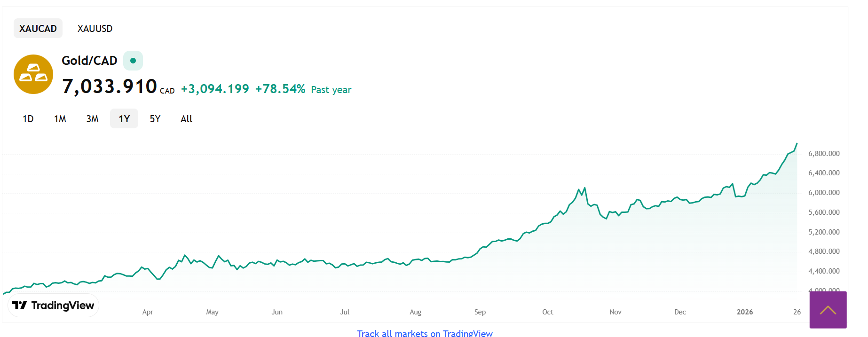
Task: Click the 6,000.000 price axis label
Action: (x=824, y=193)
